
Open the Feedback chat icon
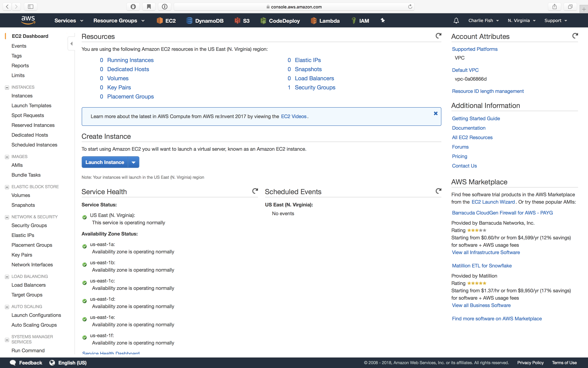tap(13, 363)
